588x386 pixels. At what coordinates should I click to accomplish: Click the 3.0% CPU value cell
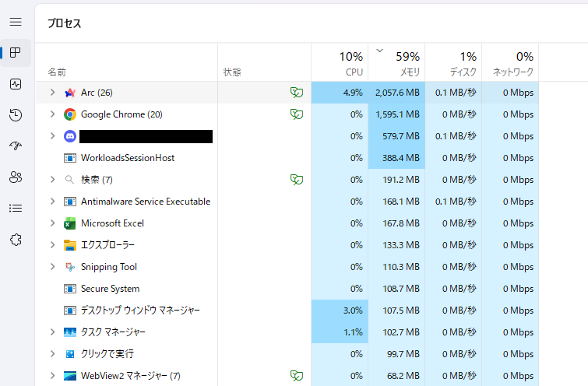[x=340, y=311]
